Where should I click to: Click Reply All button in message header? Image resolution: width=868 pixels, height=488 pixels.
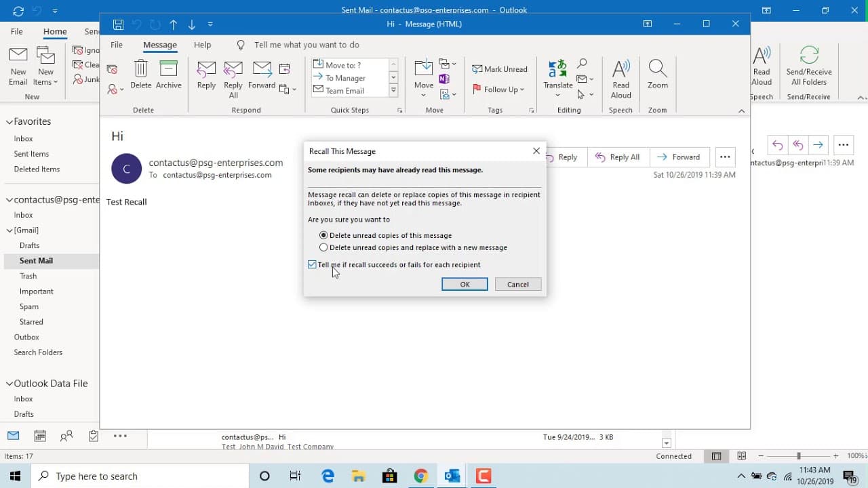[618, 157]
